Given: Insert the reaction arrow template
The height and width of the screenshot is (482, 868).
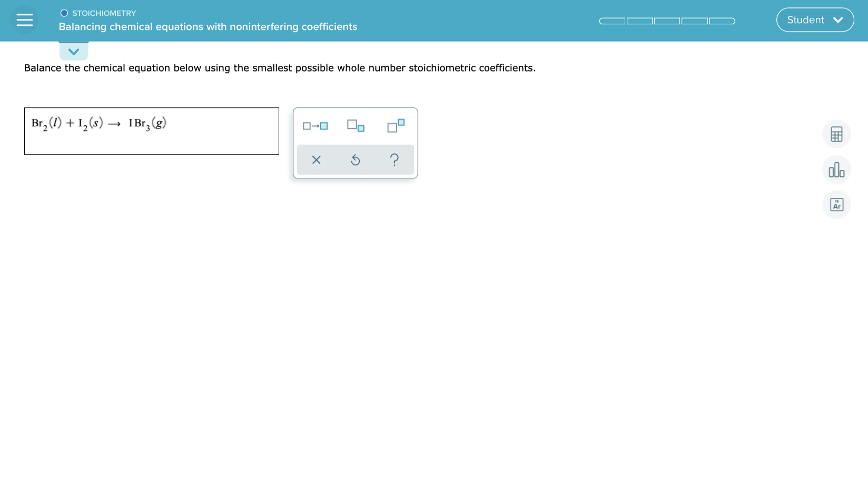Looking at the screenshot, I should [315, 126].
